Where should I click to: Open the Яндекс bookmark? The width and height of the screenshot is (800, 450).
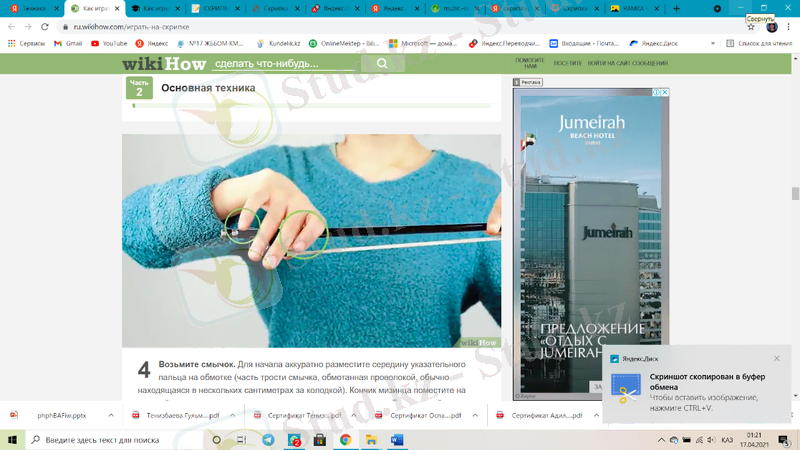click(x=152, y=43)
